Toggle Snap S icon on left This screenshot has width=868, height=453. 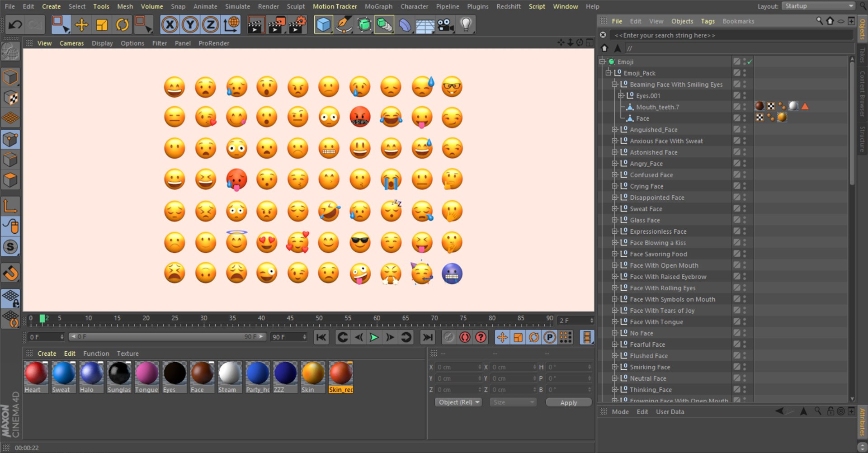[x=10, y=247]
